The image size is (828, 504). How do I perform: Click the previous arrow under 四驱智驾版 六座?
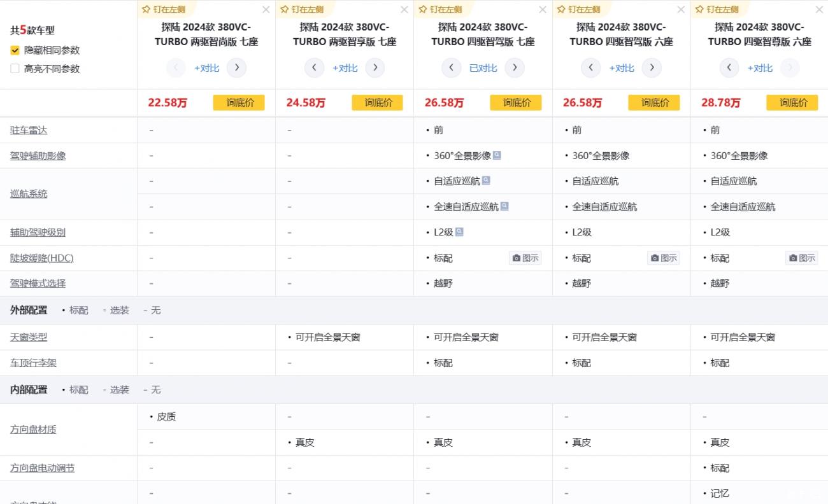(x=590, y=68)
